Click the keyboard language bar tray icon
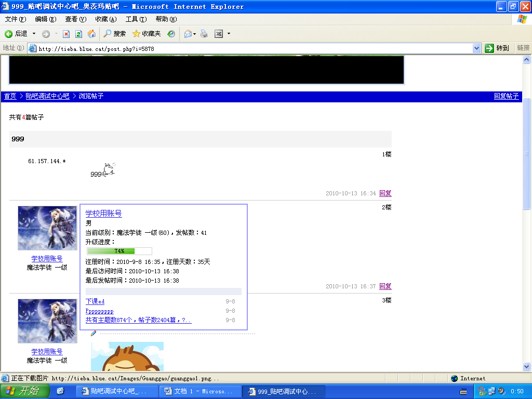The image size is (532, 399). pyautogui.click(x=463, y=392)
